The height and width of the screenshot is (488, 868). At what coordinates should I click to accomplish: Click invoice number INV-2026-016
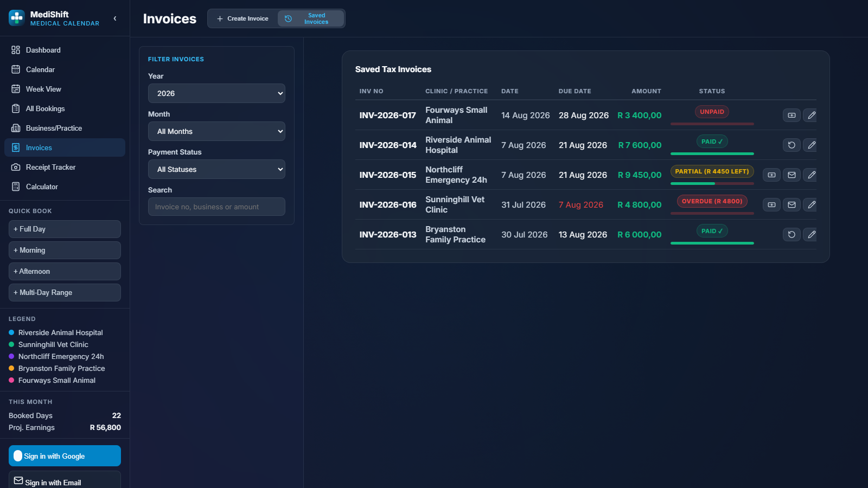click(387, 204)
